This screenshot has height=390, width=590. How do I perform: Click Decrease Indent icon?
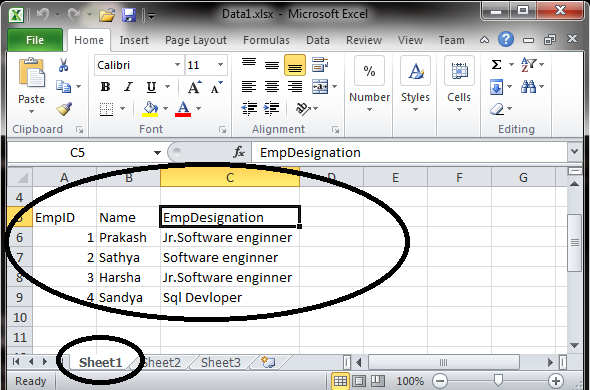pyautogui.click(x=249, y=109)
